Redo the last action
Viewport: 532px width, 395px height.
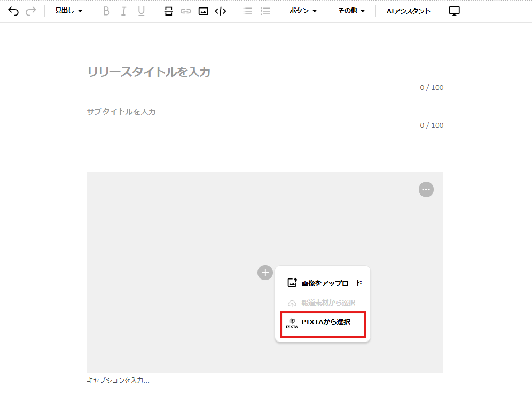[31, 11]
